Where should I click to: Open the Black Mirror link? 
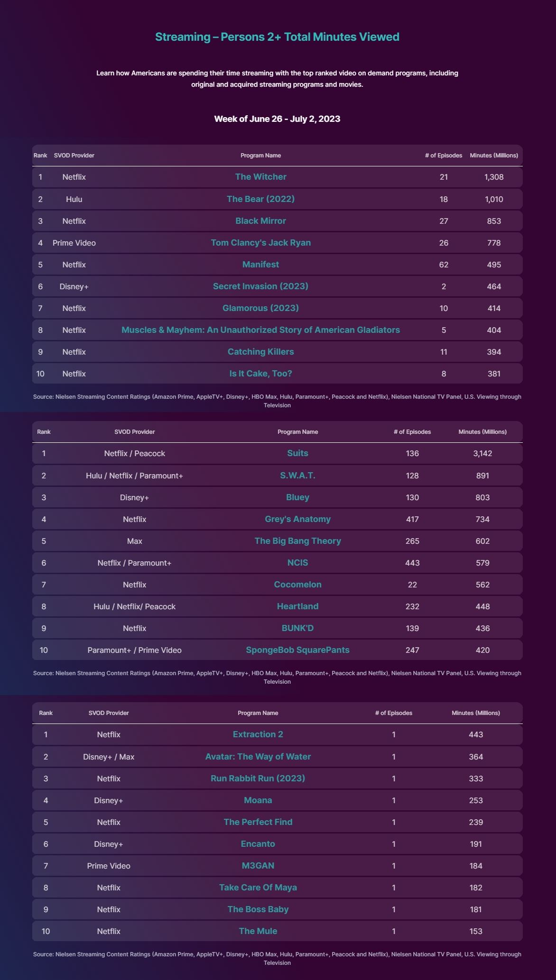tap(260, 221)
